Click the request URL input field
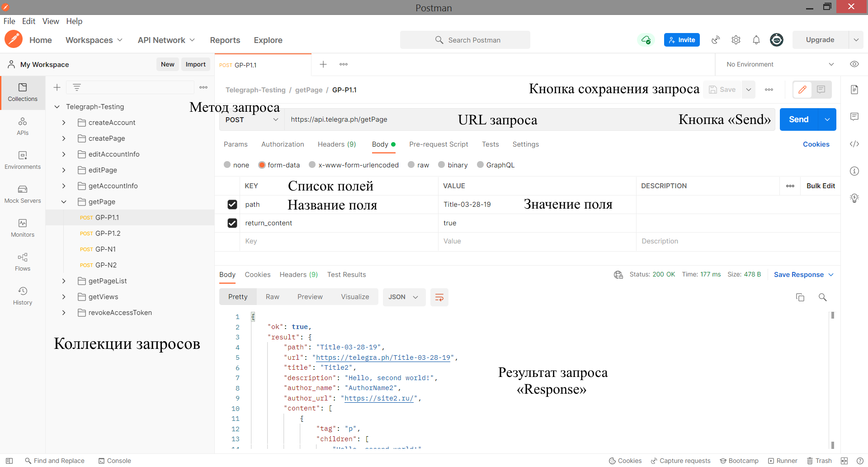 point(529,119)
